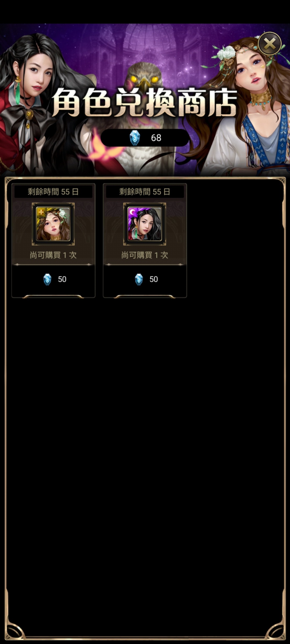Tap first card's '尚可購買 1 次' text

coord(53,255)
